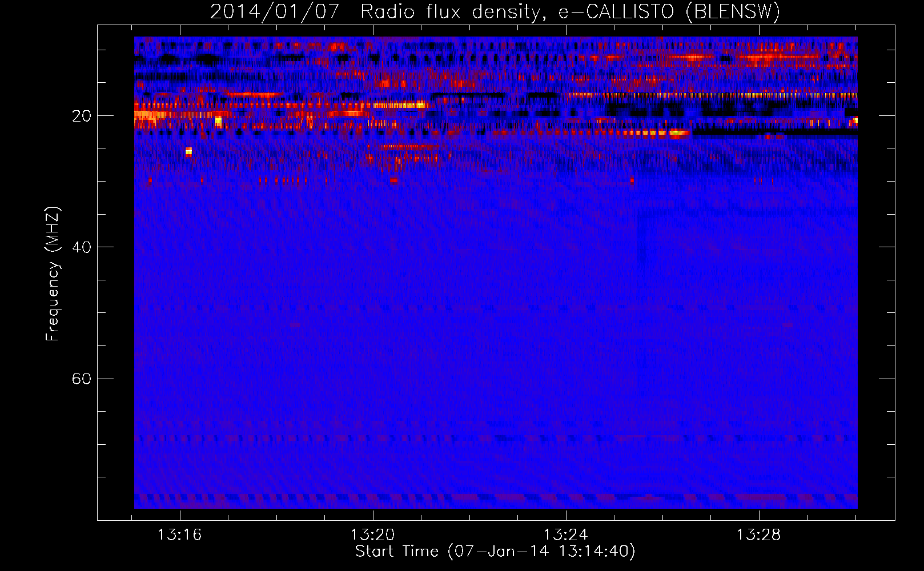Image resolution: width=924 pixels, height=571 pixels.
Task: Click the 13:20 time tick label
Action: click(373, 534)
